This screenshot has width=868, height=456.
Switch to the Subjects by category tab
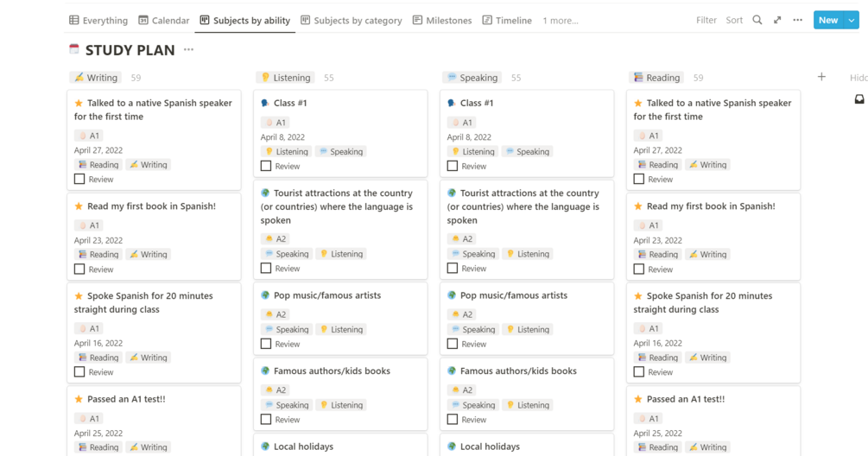click(x=352, y=21)
